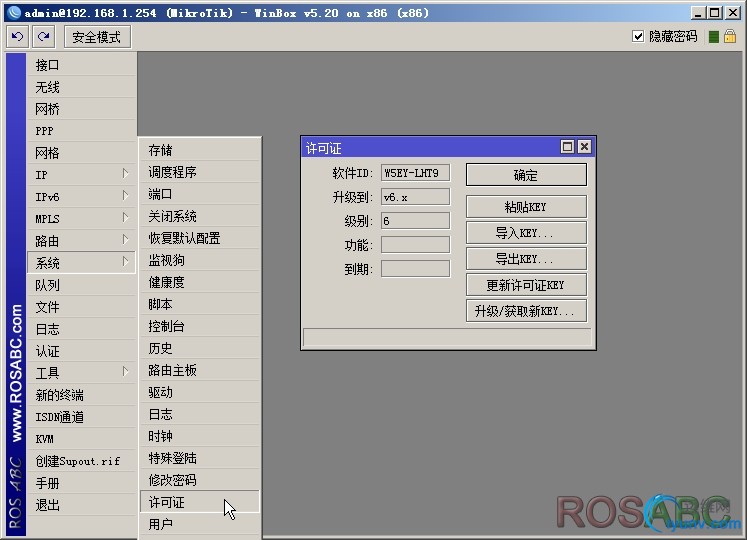Image resolution: width=747 pixels, height=540 pixels.
Task: Toggle the 安全模式 safe mode button
Action: pyautogui.click(x=97, y=37)
